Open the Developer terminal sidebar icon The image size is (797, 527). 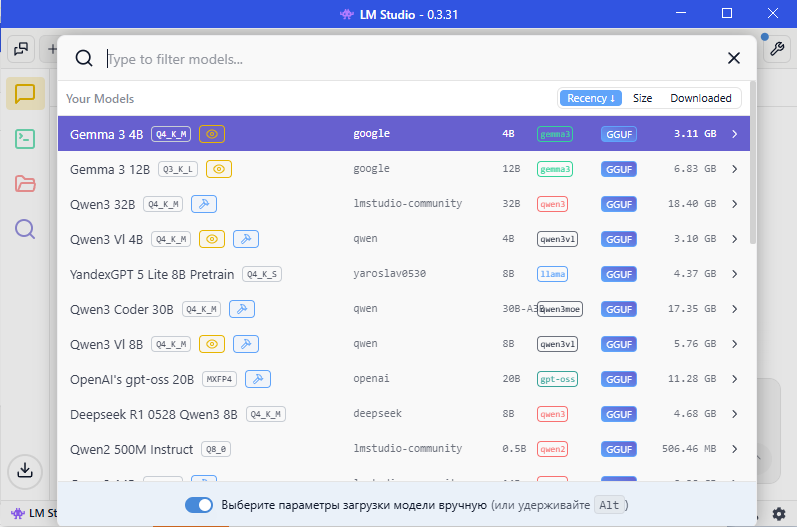click(x=25, y=138)
